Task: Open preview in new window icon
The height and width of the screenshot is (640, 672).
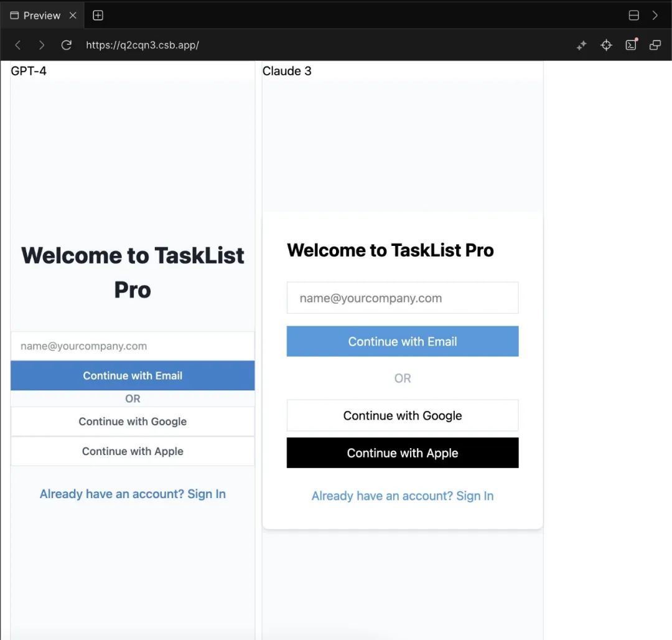Action: point(655,45)
